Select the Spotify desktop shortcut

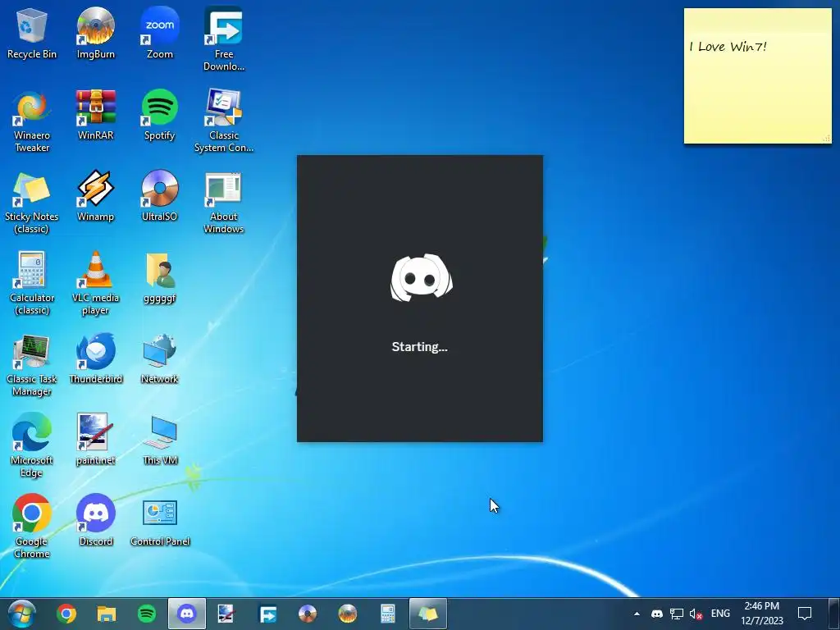coord(160,115)
